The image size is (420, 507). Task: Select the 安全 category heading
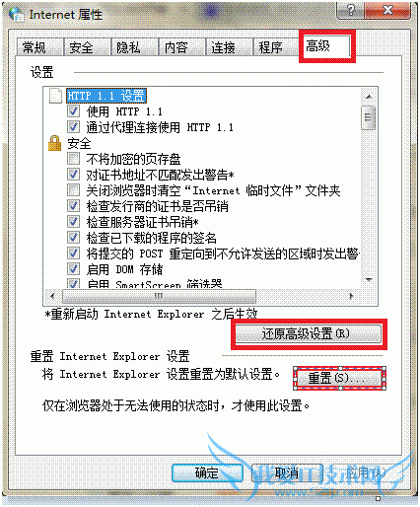[x=79, y=143]
